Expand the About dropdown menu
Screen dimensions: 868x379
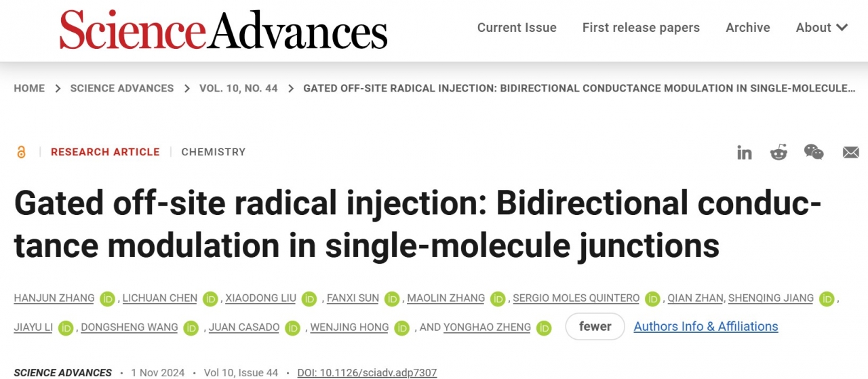pyautogui.click(x=821, y=28)
